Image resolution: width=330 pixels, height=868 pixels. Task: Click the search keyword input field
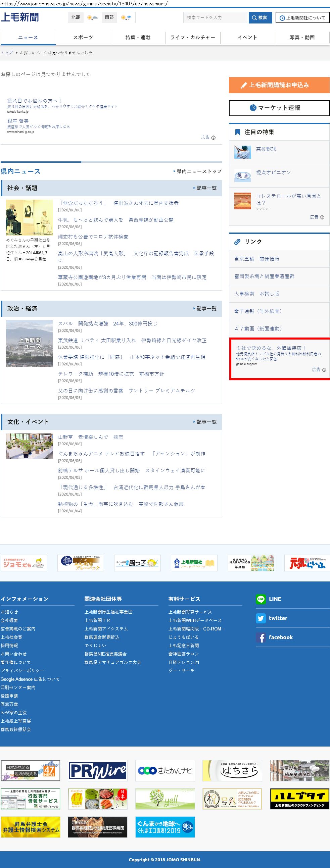tap(215, 17)
